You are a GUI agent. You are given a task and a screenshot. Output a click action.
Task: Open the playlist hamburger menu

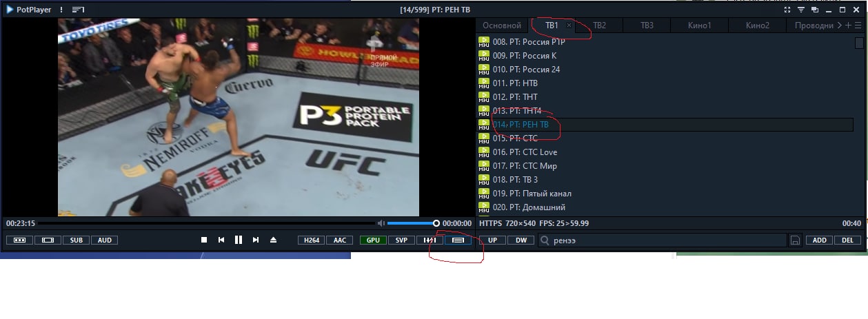click(x=858, y=25)
